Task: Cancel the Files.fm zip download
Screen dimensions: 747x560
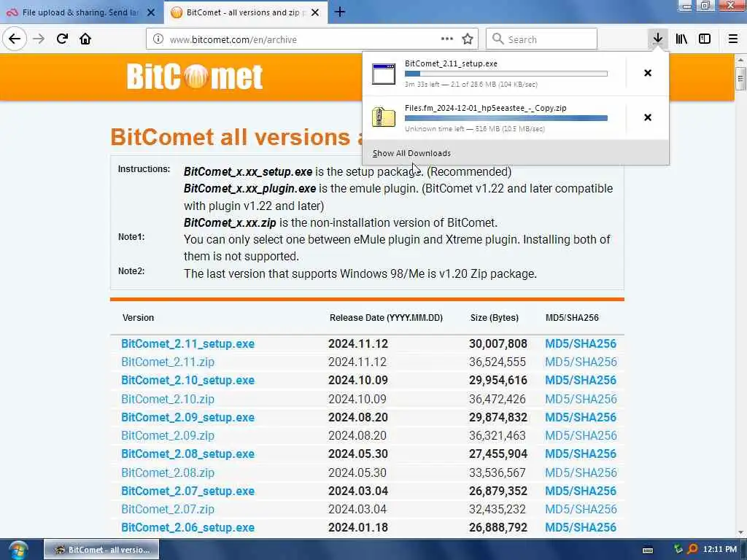Action: [648, 117]
